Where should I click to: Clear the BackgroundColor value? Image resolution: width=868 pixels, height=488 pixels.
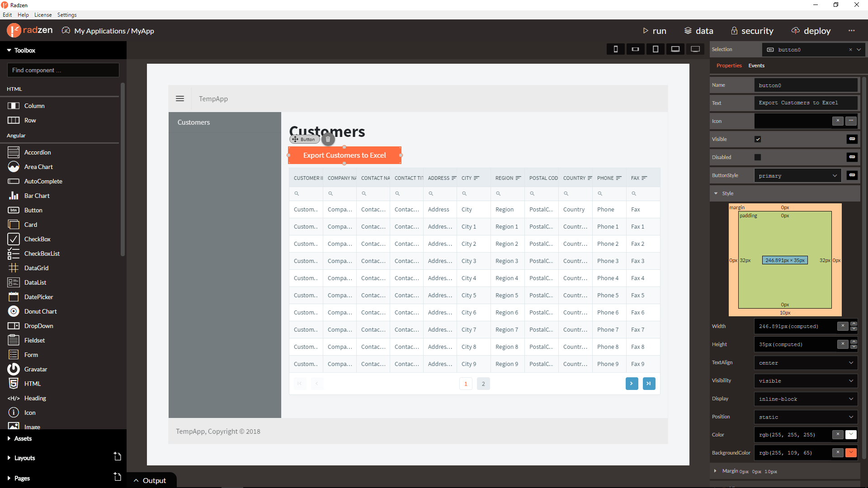(x=838, y=452)
